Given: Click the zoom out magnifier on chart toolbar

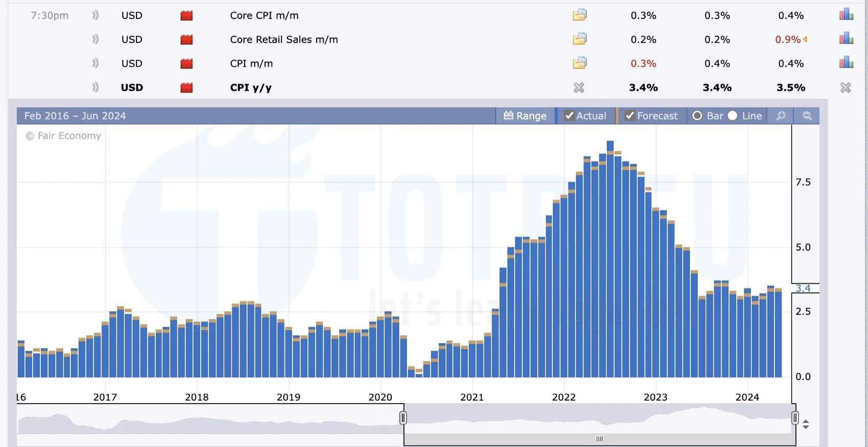Looking at the screenshot, I should click(807, 116).
